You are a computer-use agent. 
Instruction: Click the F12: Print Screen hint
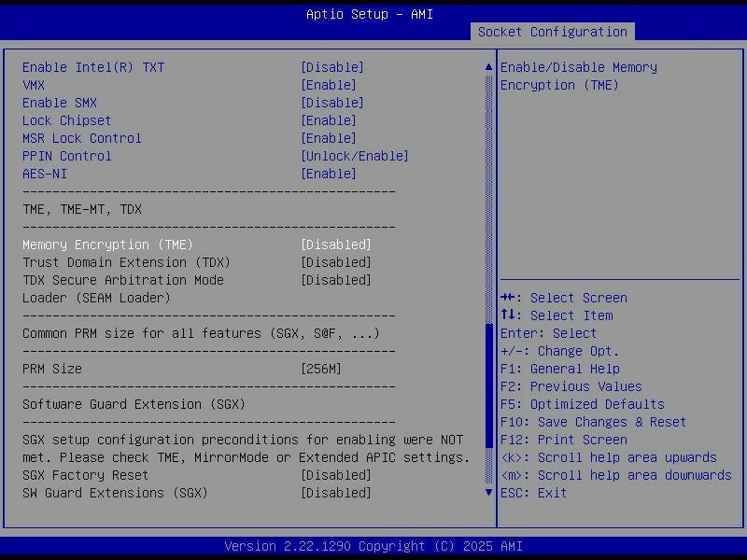(564, 440)
